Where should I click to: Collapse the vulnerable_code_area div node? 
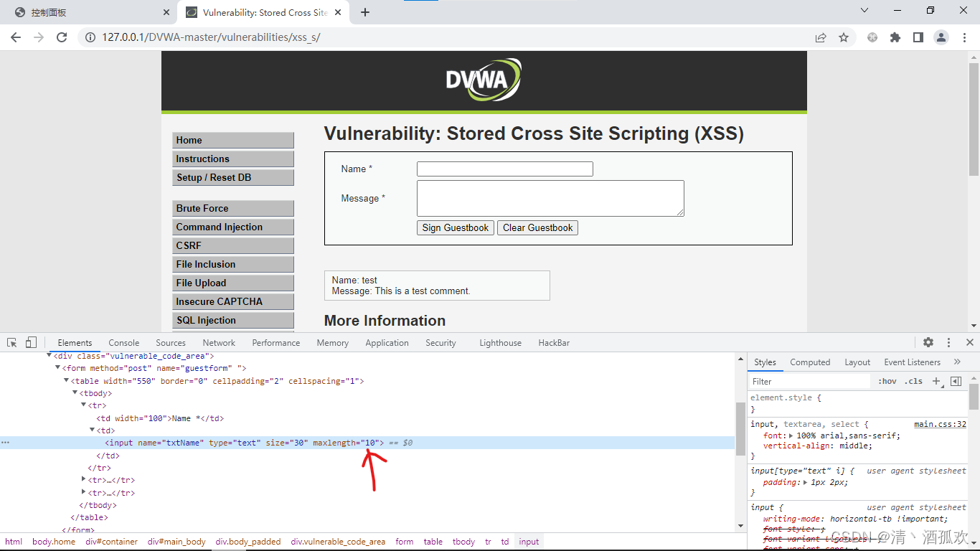50,355
